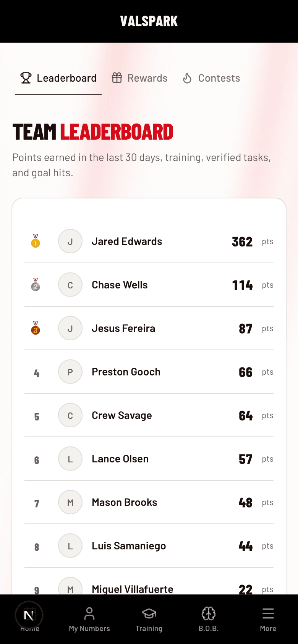Tap the Rewards gift icon
The height and width of the screenshot is (644, 298).
(x=117, y=78)
